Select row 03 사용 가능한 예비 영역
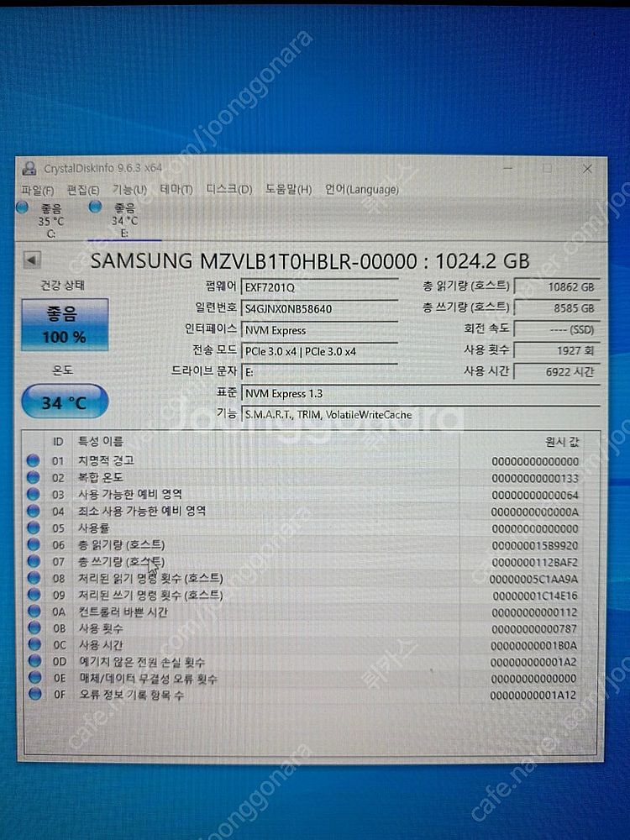The width and height of the screenshot is (630, 840). (x=303, y=495)
